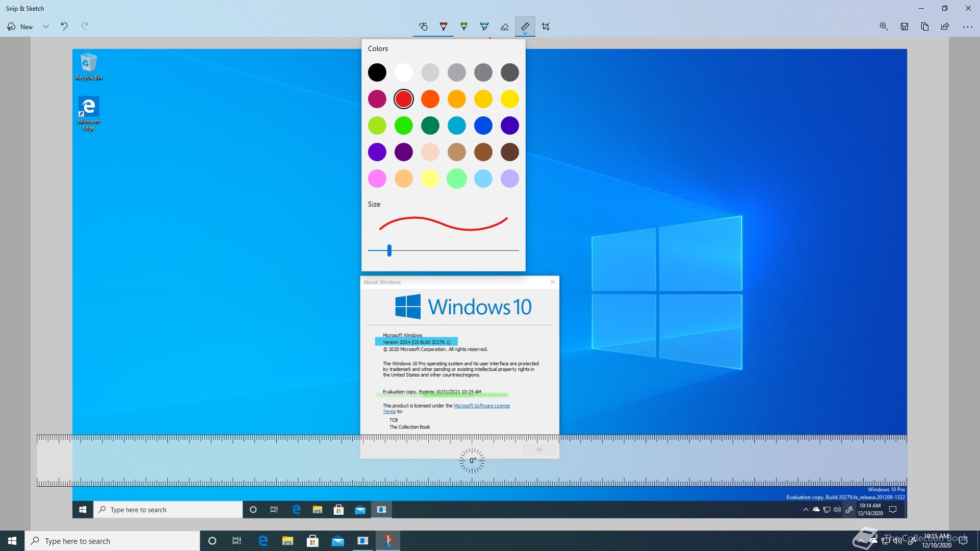The width and height of the screenshot is (980, 551).
Task: Select the Touch Writing tool
Action: click(x=423, y=27)
